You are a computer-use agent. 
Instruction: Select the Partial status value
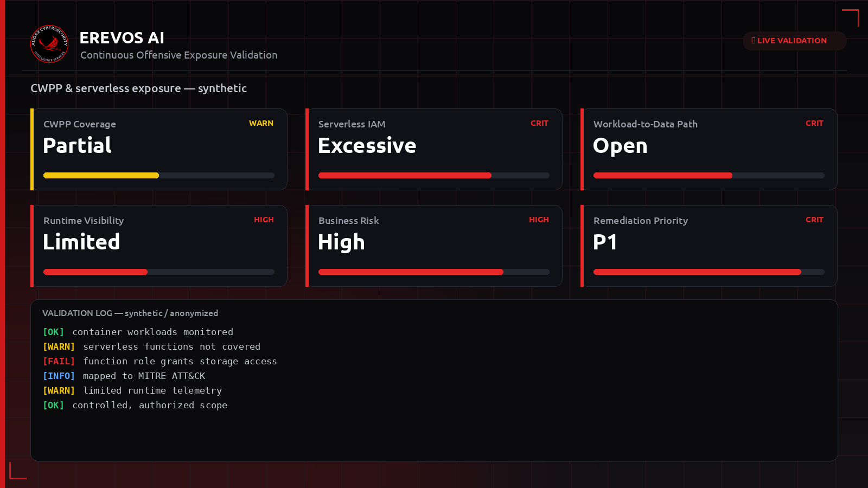[x=77, y=145]
